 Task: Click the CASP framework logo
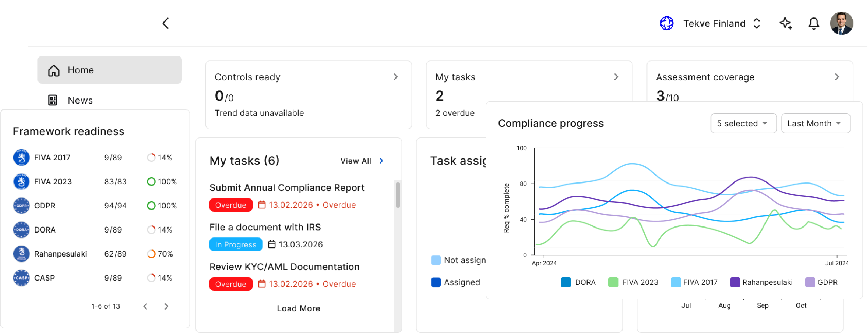(x=21, y=278)
